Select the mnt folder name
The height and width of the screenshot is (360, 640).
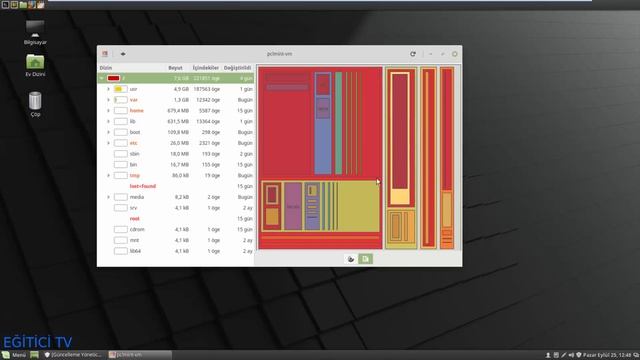click(134, 240)
